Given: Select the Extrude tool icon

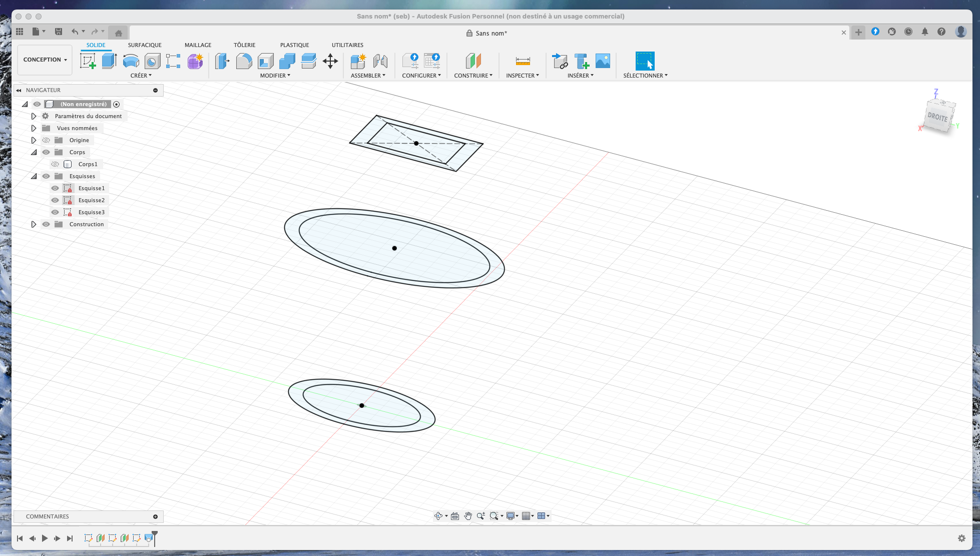Looking at the screenshot, I should pos(109,61).
